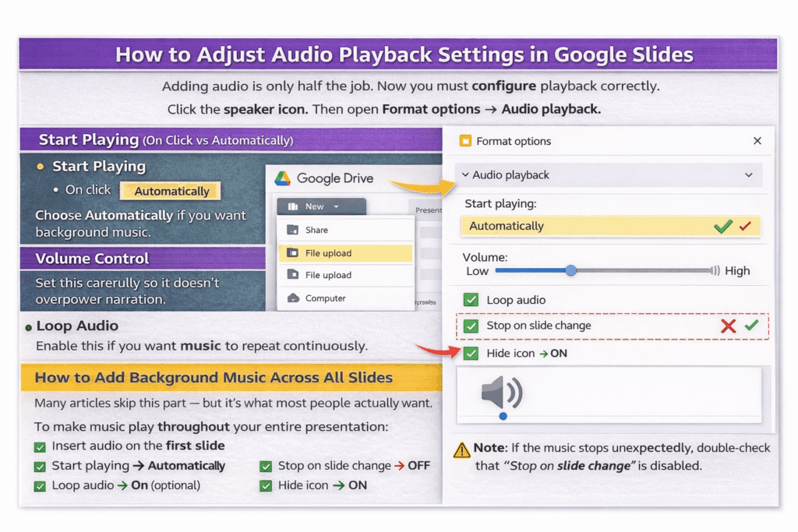Click the blue playback dot under the speaker
Screen dimensions: 798x532
click(503, 416)
